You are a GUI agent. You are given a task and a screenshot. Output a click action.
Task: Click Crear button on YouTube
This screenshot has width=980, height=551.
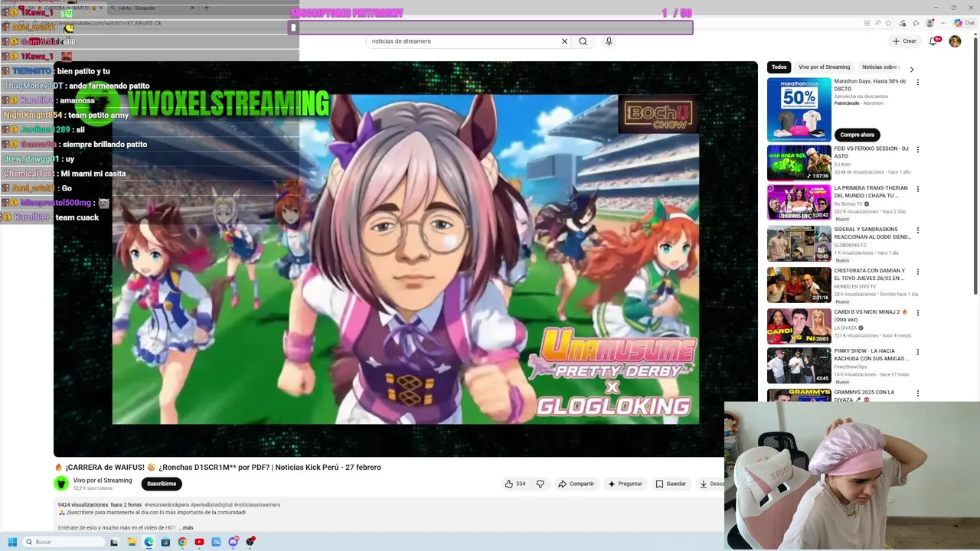(x=904, y=41)
